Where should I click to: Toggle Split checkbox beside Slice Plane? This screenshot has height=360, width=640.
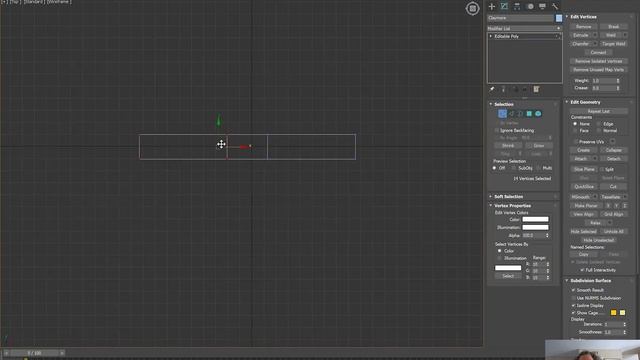pos(602,169)
